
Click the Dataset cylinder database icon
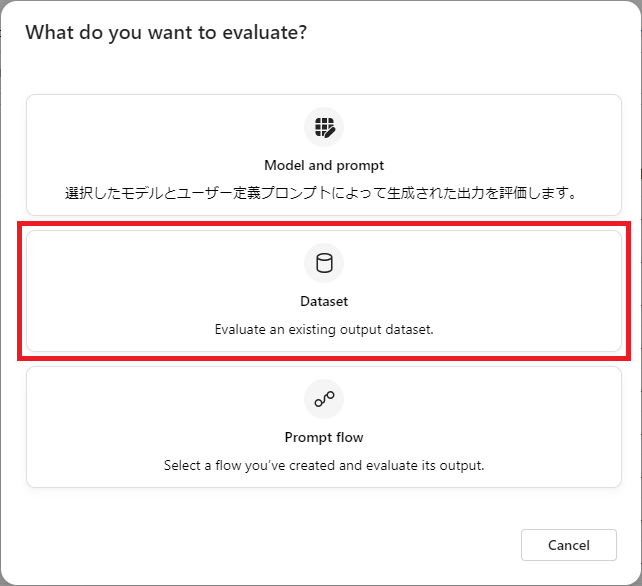click(x=324, y=263)
